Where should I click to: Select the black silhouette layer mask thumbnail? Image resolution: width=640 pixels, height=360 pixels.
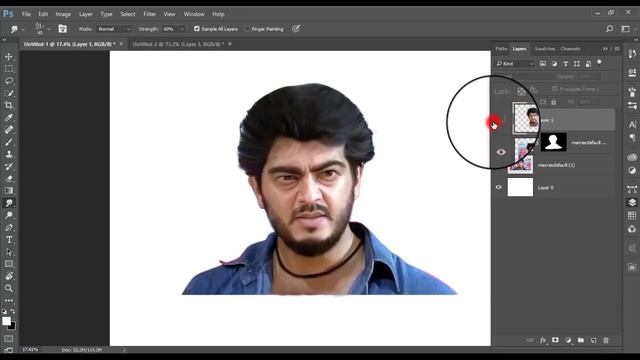(553, 142)
